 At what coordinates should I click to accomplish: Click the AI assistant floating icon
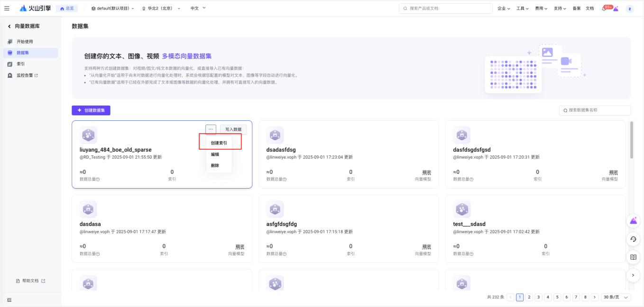click(x=633, y=221)
